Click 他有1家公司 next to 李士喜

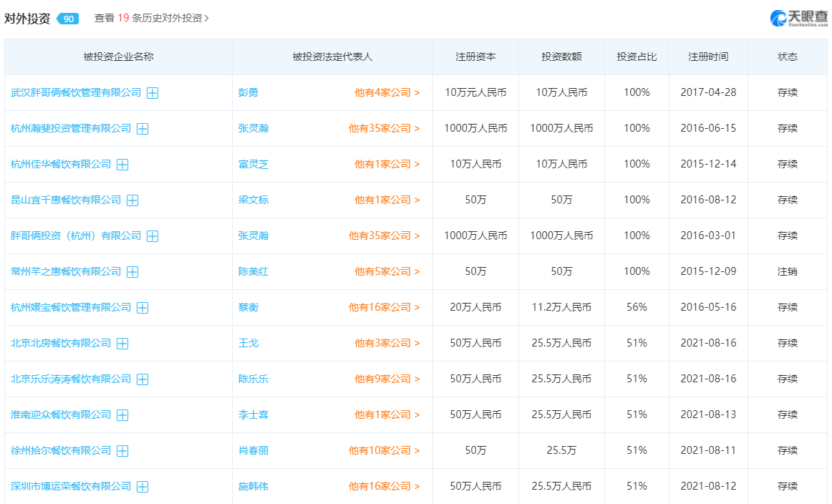click(387, 415)
